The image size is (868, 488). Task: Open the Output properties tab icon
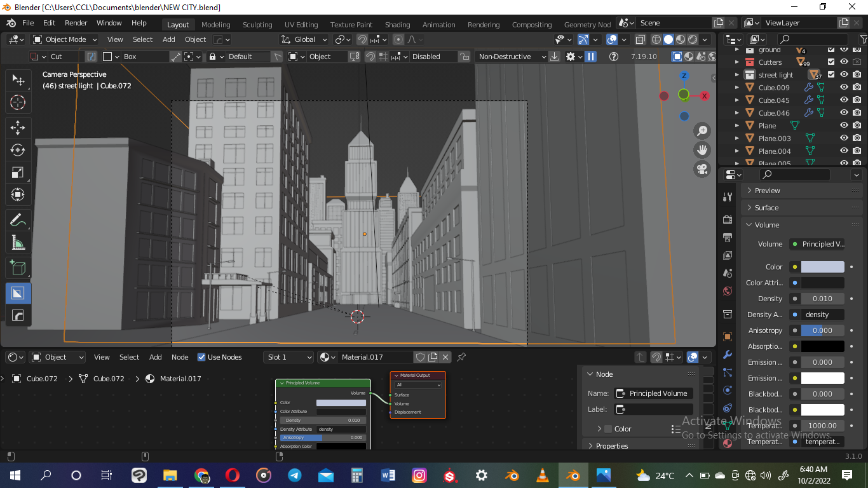click(x=728, y=237)
